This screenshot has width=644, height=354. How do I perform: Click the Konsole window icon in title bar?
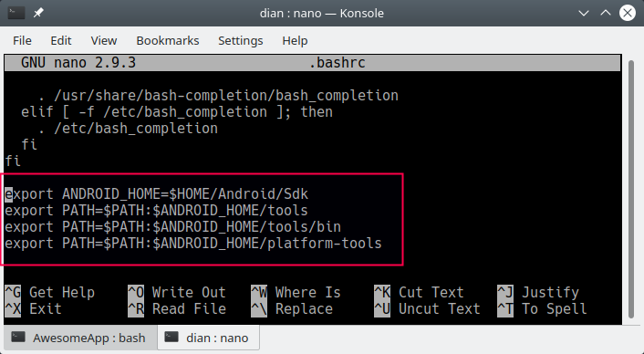pyautogui.click(x=16, y=13)
